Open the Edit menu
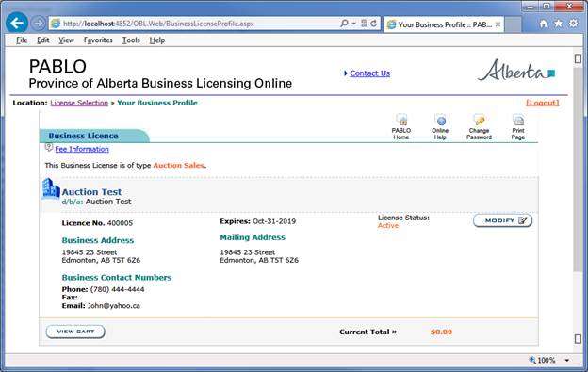The width and height of the screenshot is (588, 372). click(43, 40)
